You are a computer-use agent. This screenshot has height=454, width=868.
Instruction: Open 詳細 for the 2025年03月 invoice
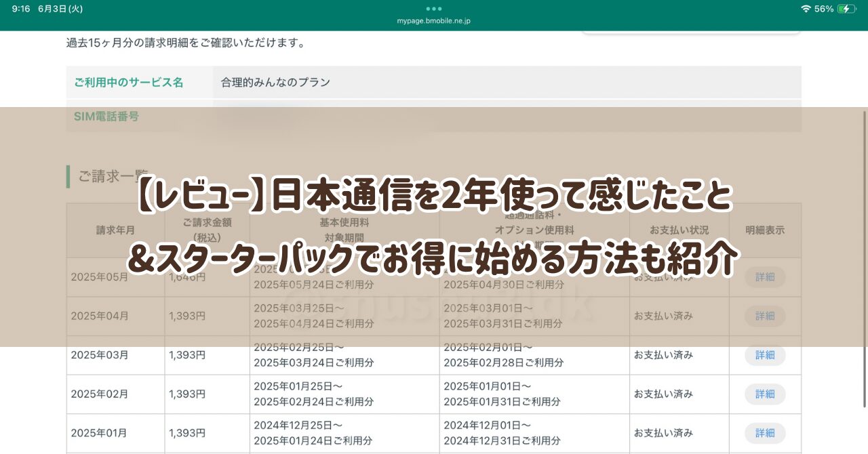point(765,355)
